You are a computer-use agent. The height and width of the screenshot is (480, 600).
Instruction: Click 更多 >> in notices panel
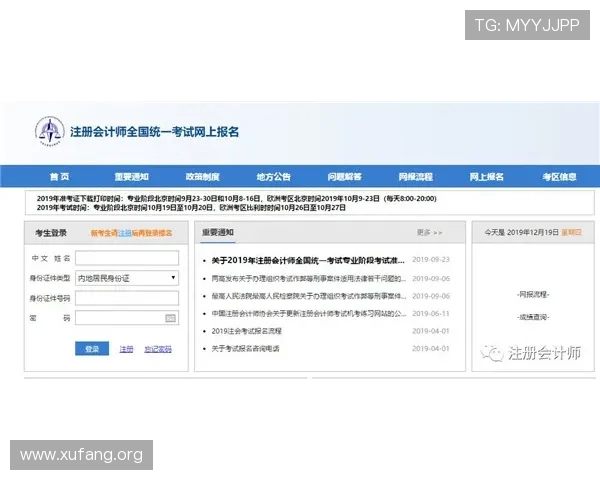point(429,232)
